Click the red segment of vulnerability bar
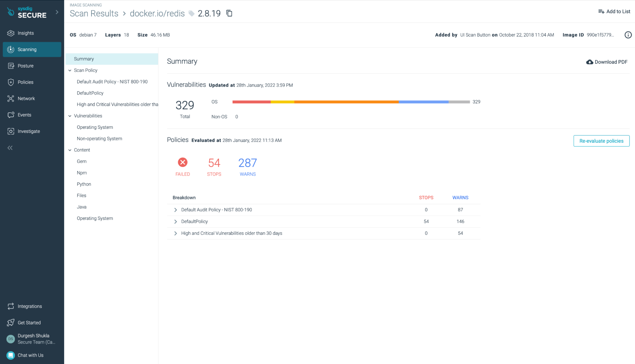The image size is (635, 364). pyautogui.click(x=251, y=102)
